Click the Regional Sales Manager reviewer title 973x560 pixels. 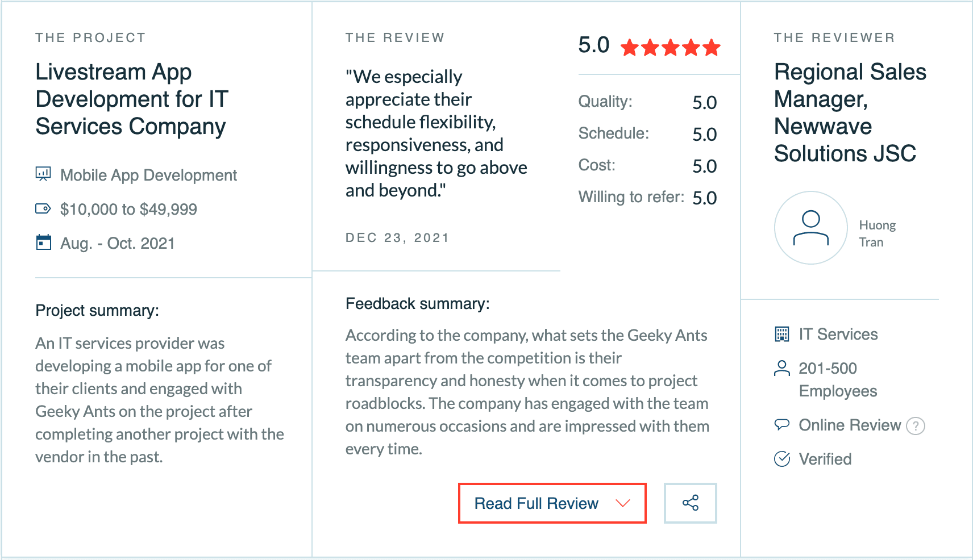point(850,112)
